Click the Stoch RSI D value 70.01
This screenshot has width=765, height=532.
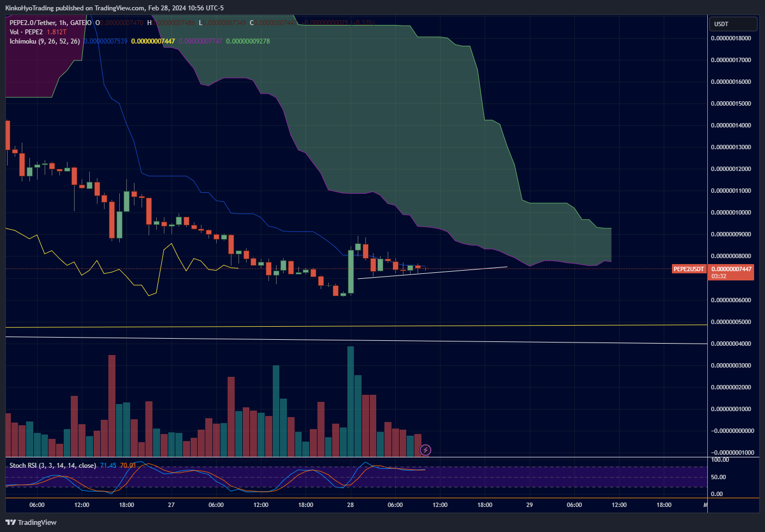click(128, 466)
